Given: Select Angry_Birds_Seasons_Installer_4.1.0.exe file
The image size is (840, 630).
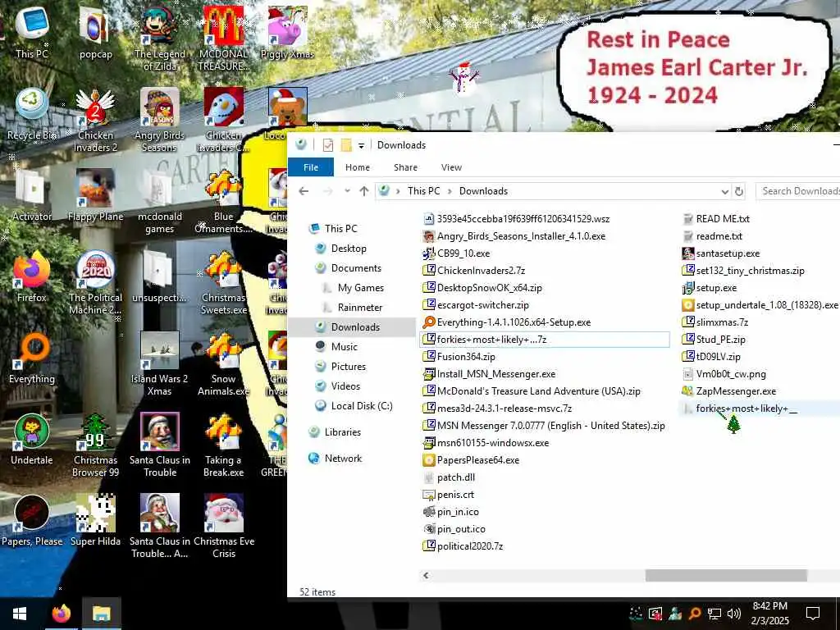Looking at the screenshot, I should coord(521,236).
